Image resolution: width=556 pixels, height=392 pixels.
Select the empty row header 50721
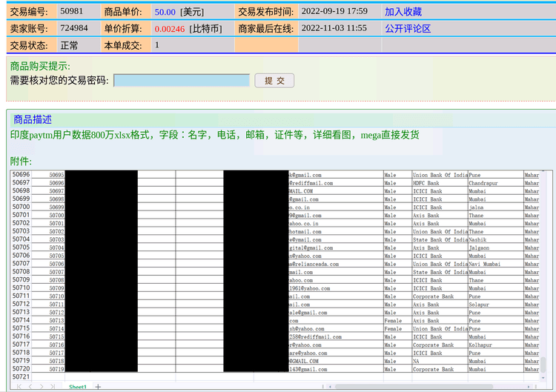tap(21, 376)
